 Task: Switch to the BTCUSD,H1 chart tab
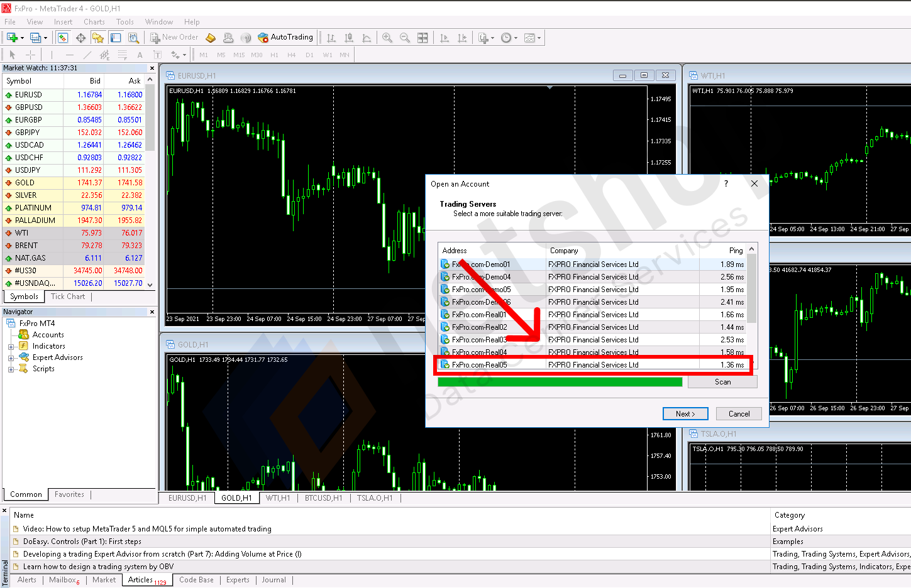point(324,498)
